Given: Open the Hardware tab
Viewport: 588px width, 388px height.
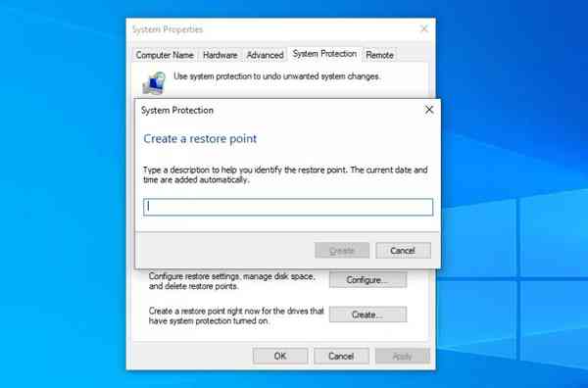Looking at the screenshot, I should [x=220, y=55].
